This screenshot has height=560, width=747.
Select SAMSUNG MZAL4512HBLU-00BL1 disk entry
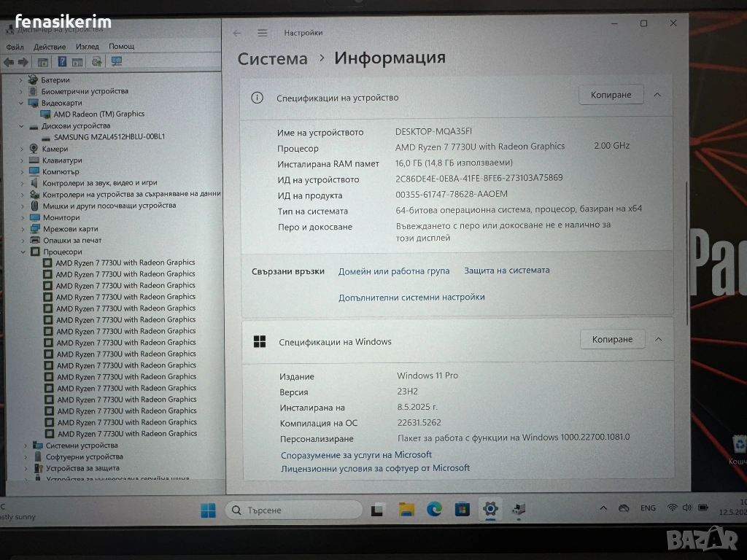click(x=109, y=136)
